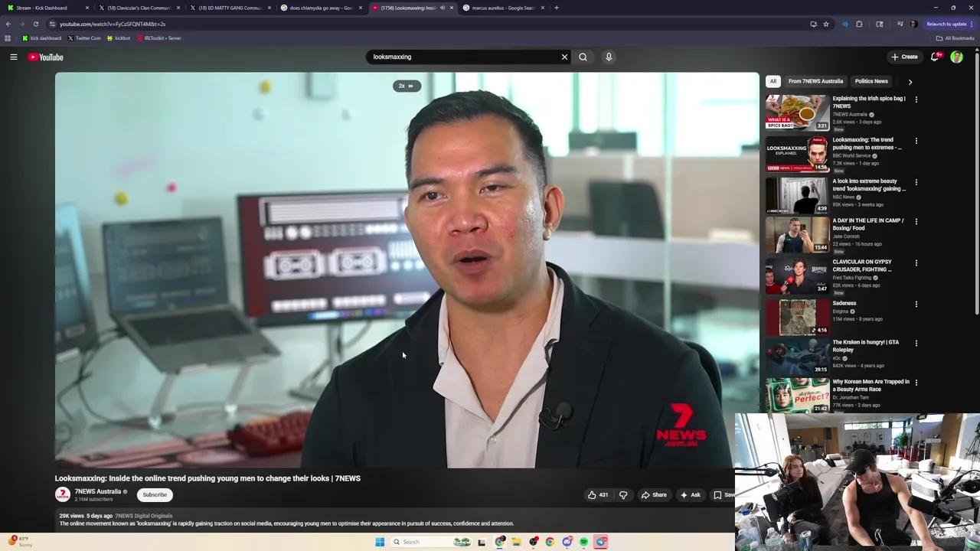Open the Windows Start menu
The width and height of the screenshot is (980, 551).
click(380, 542)
